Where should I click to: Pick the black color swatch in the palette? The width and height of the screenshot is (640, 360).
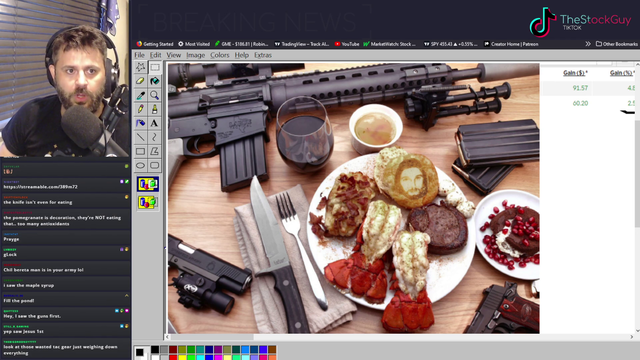[x=155, y=349]
